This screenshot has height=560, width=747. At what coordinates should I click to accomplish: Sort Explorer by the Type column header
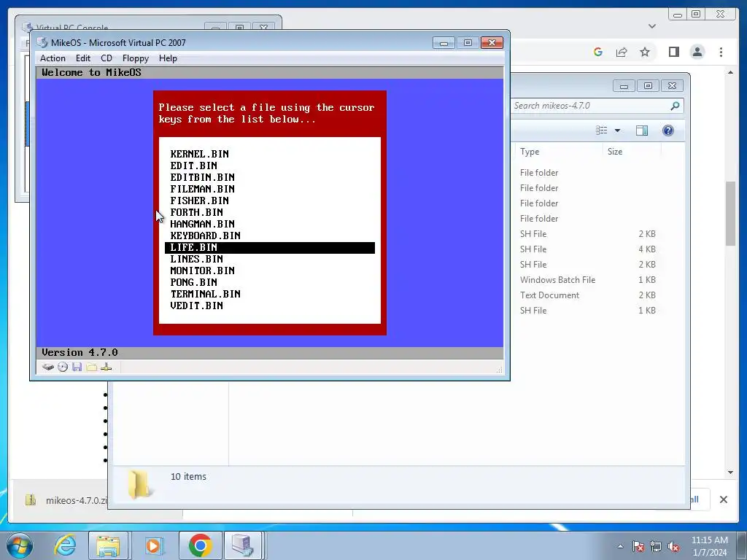point(530,152)
